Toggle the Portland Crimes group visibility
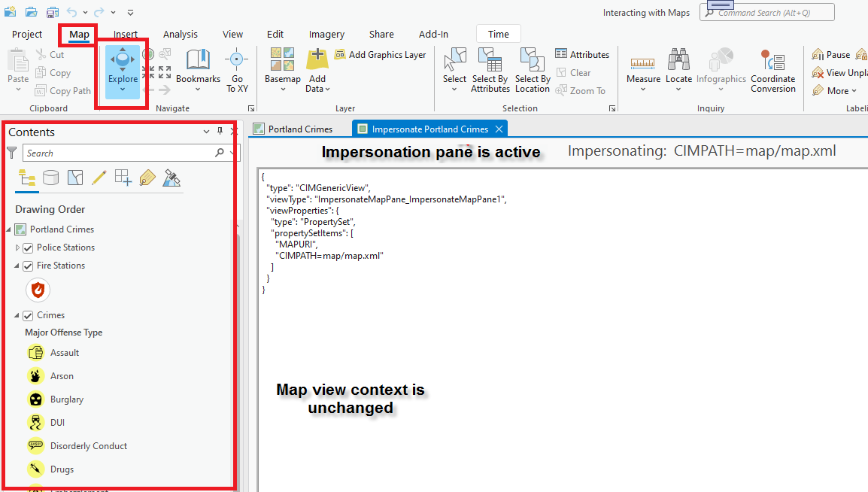868x492 pixels. pyautogui.click(x=20, y=229)
